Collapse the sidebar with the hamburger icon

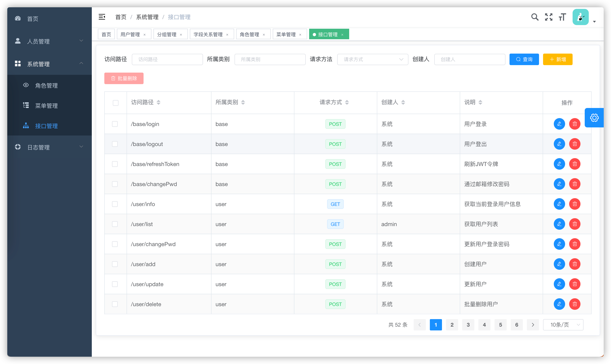pos(102,17)
